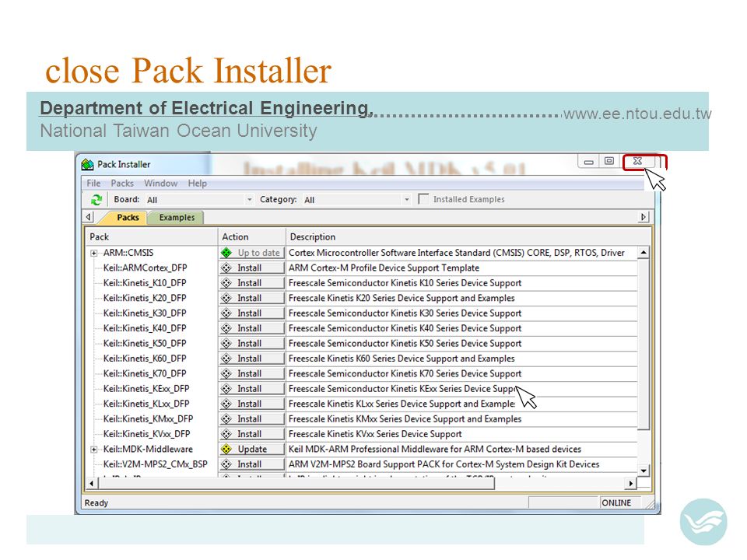Install the Keil::Kinetis_KLxx_DFP pack
The height and width of the screenshot is (560, 747).
(252, 404)
